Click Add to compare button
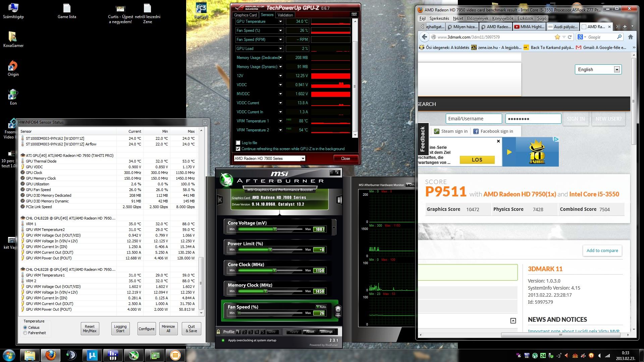The width and height of the screenshot is (644, 362). pos(602,250)
